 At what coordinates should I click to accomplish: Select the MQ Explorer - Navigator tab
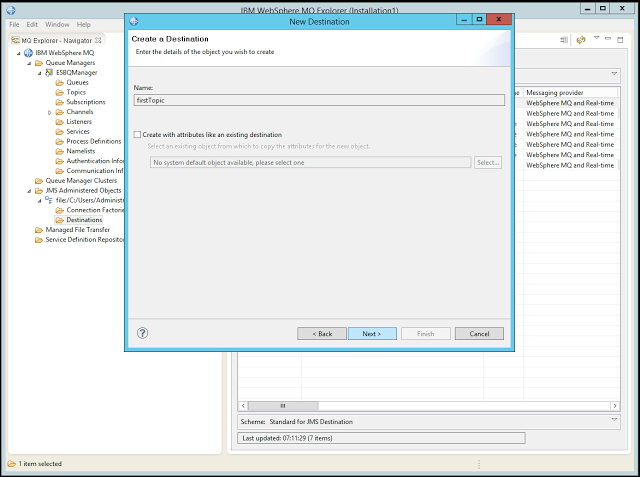coord(56,40)
